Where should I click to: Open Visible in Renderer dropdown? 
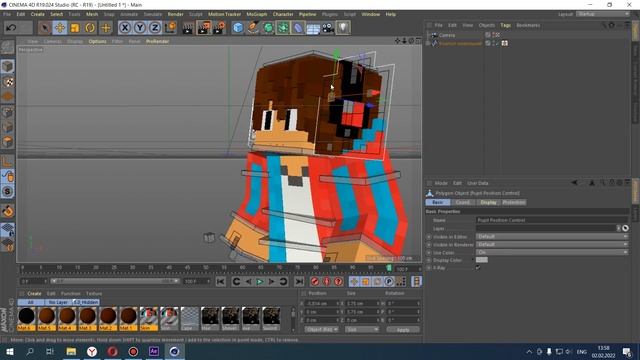[x=552, y=244]
